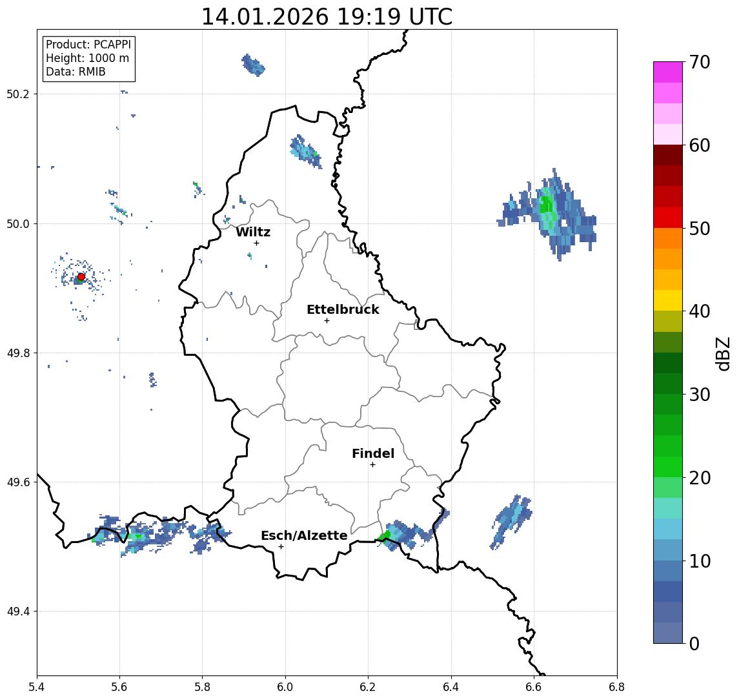Click the cross marker below Findel
739x700 pixels.
click(x=372, y=465)
